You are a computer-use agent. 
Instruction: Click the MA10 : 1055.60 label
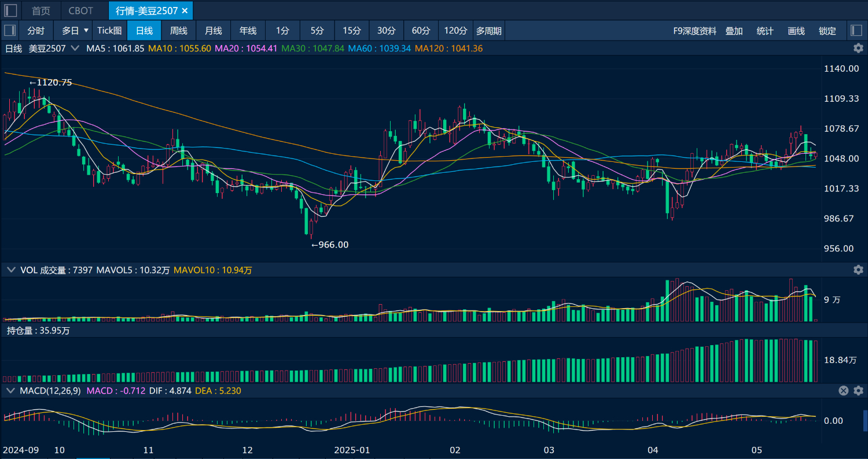[x=180, y=49]
